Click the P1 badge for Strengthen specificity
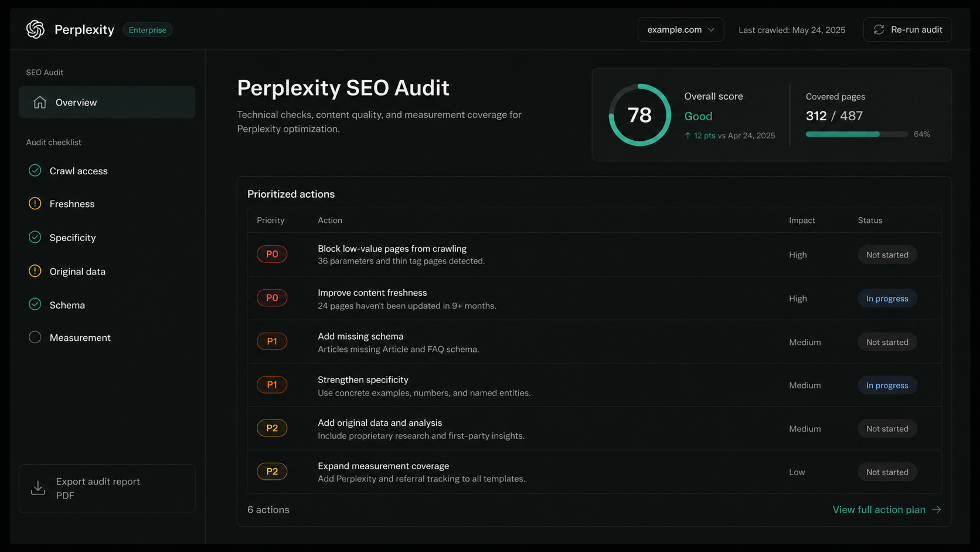This screenshot has height=552, width=980. pos(272,384)
